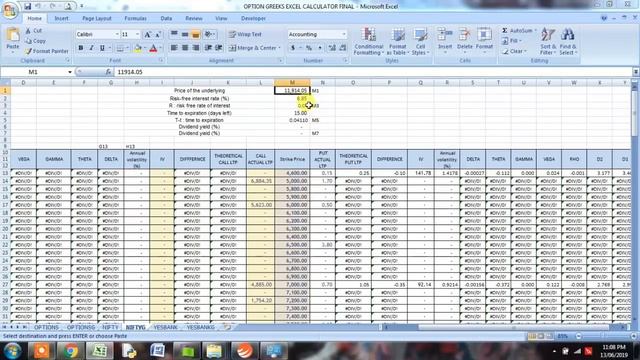Open the Review tab
Screen dimensions: 640x360
point(194,18)
